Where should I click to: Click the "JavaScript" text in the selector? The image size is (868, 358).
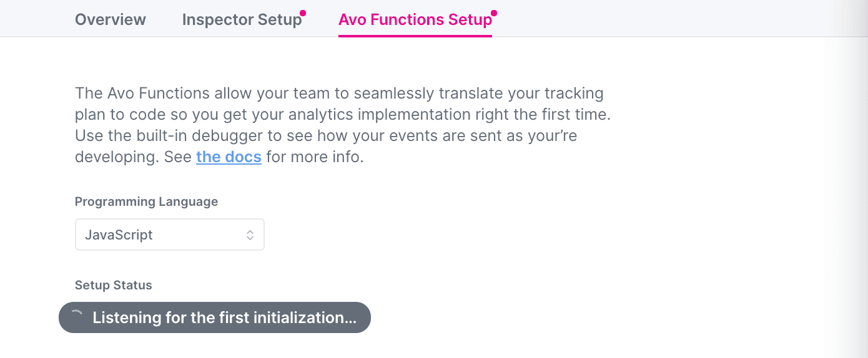[119, 235]
